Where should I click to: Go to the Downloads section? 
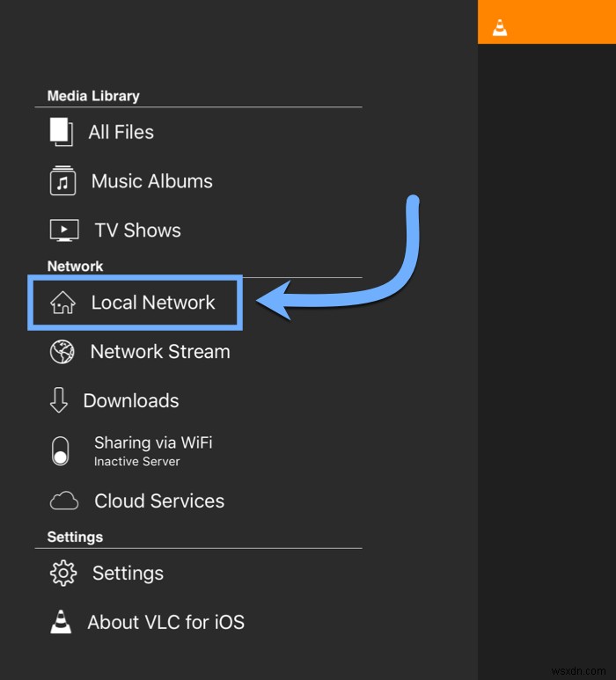(x=131, y=401)
